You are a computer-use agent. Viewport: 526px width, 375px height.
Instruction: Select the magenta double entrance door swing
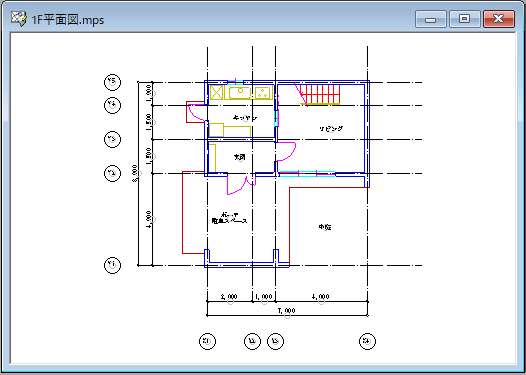(x=242, y=184)
